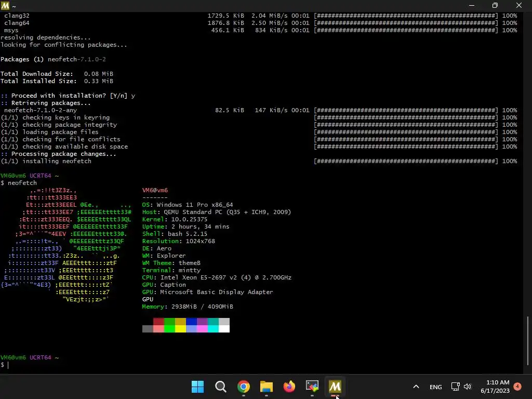
Task: Click "(1/1) installing neofetch" line
Action: click(46, 161)
